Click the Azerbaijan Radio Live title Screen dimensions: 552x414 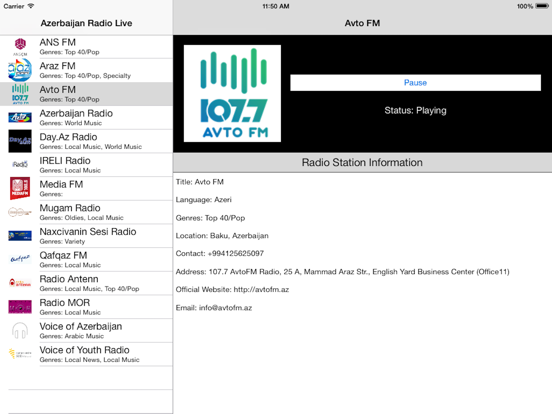click(86, 23)
